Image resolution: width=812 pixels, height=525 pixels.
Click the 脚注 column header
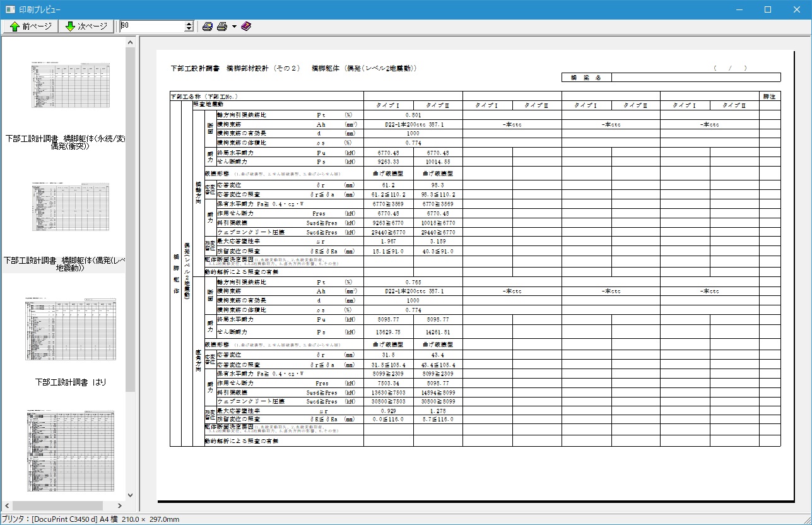point(769,97)
